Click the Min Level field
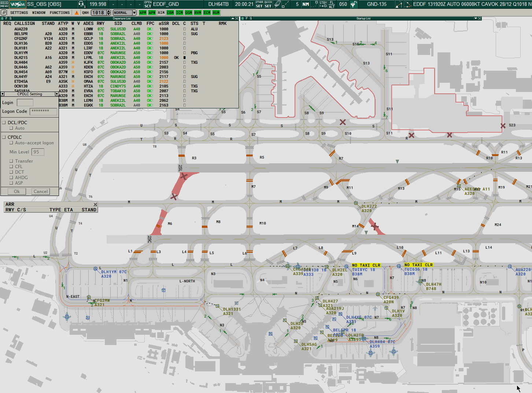This screenshot has height=393, width=532. 38,152
